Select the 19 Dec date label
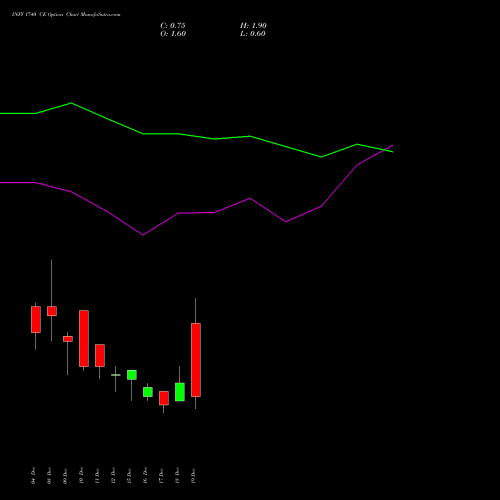This screenshot has height=500, width=500. tap(193, 476)
